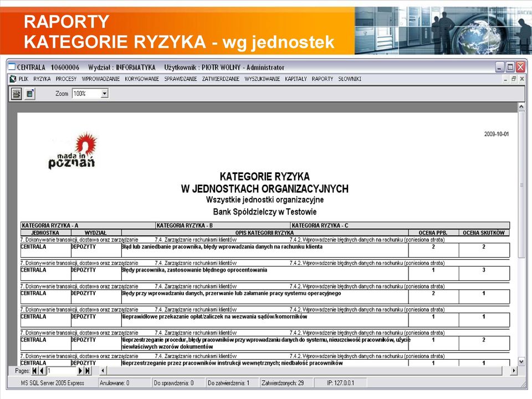Go to the last report page
Image resolution: width=532 pixels, height=399 pixels.
point(88,371)
